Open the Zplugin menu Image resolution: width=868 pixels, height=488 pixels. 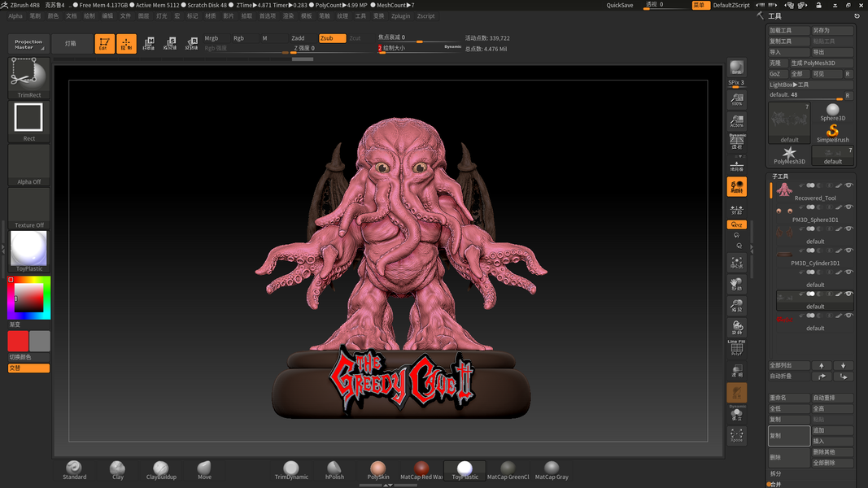[400, 16]
